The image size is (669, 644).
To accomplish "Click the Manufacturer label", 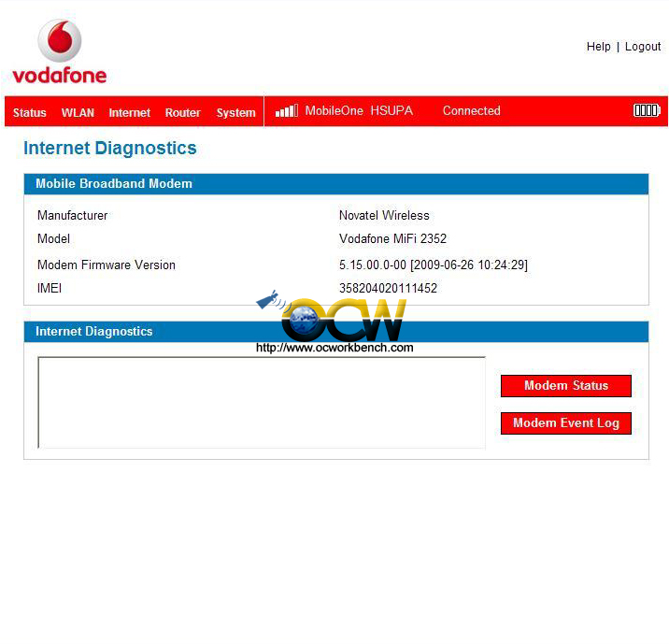I will [x=73, y=216].
